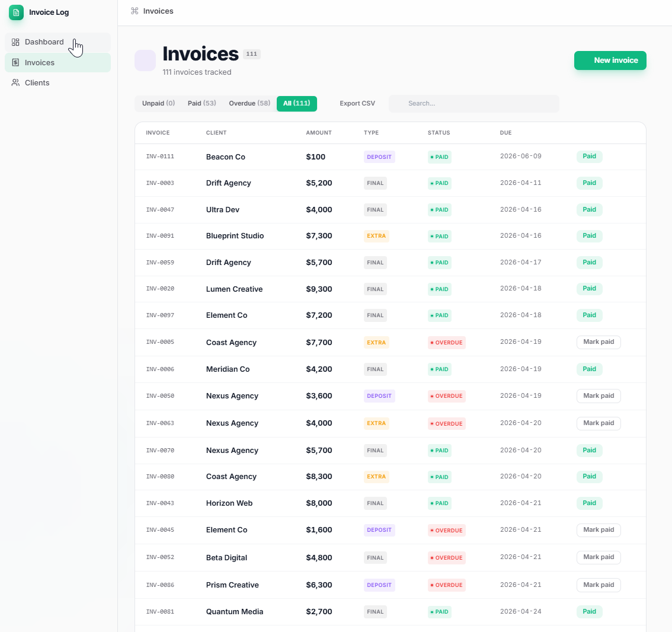Click client name Horizon Web
The image size is (672, 632).
[229, 503]
